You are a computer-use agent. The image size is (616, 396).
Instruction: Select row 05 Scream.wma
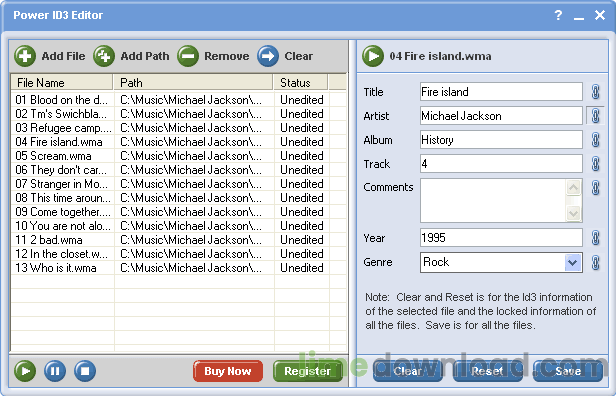click(179, 156)
